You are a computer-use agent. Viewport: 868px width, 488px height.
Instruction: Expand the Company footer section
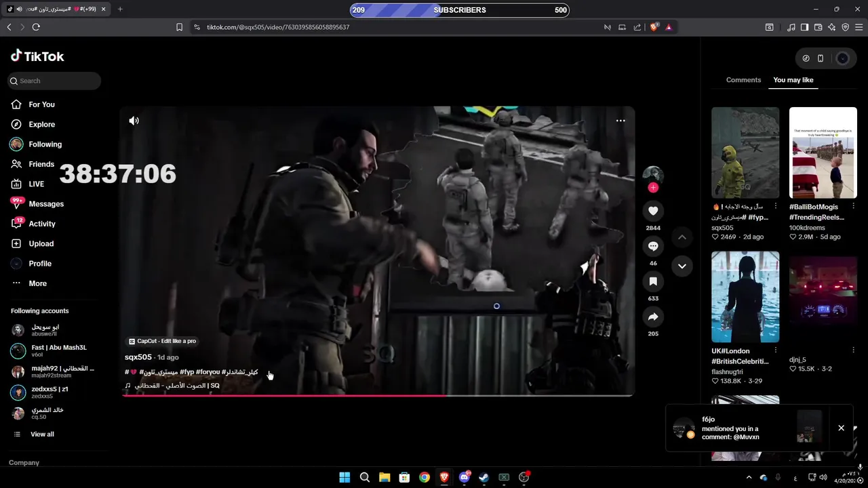pyautogui.click(x=24, y=463)
